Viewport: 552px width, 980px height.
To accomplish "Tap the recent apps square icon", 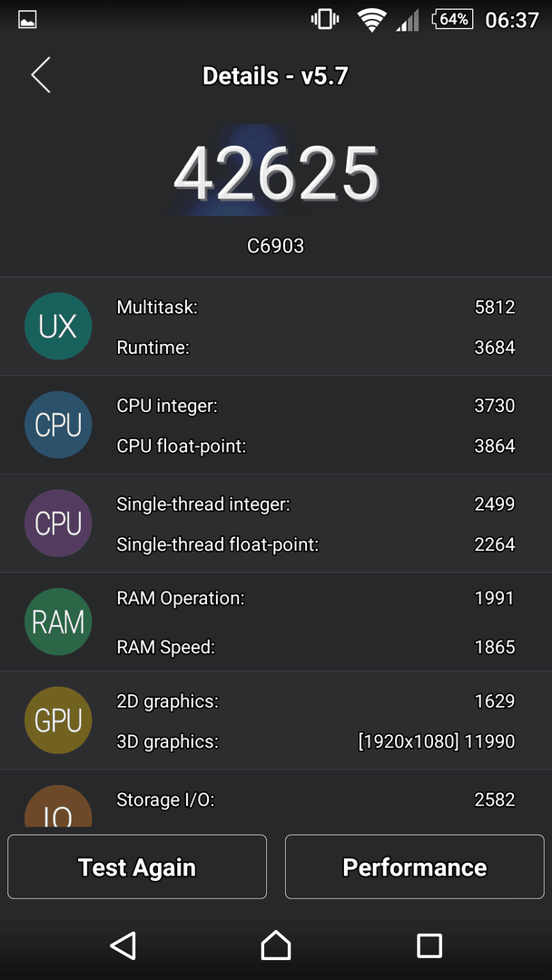I will [x=429, y=946].
